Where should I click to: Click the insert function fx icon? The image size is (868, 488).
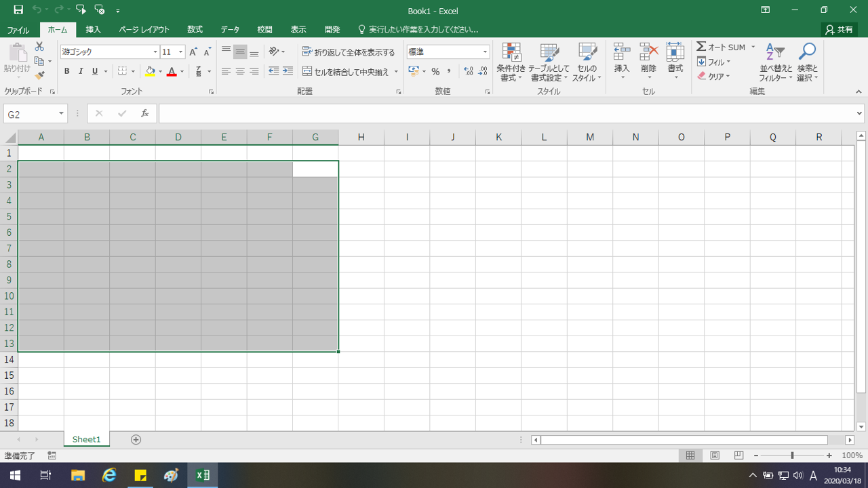[144, 114]
